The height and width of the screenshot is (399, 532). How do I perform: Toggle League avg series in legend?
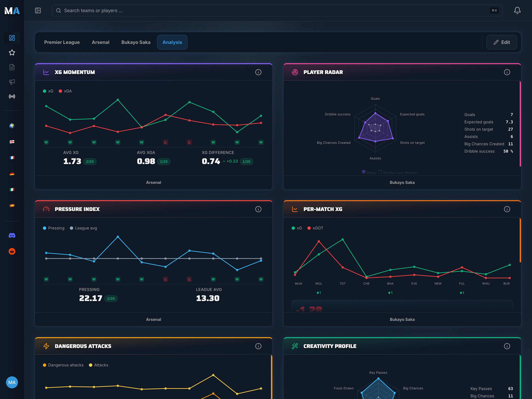(x=83, y=228)
